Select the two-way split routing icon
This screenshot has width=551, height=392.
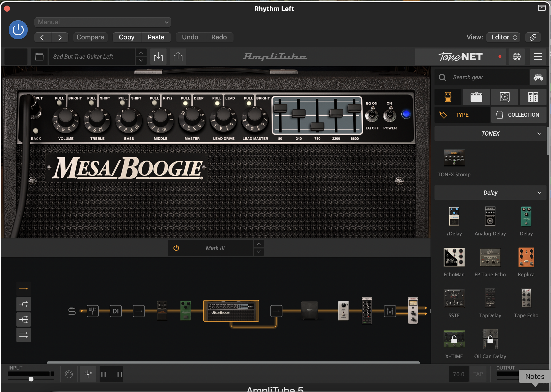[24, 304]
